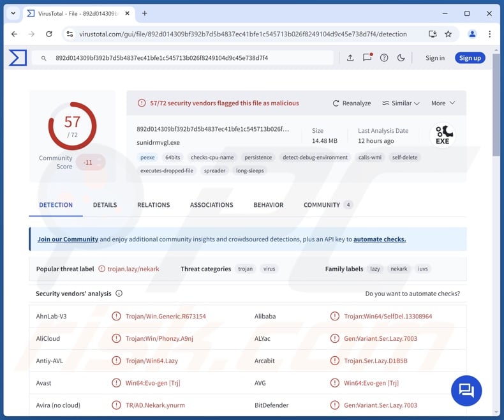Click the 57/72 detection score gauge
Screen dimensions: 504x420
(x=72, y=126)
